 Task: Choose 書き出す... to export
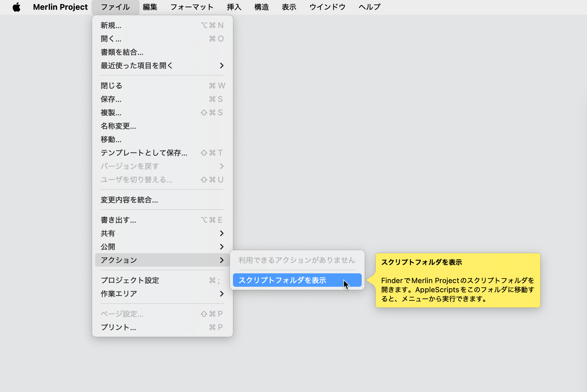click(x=163, y=220)
